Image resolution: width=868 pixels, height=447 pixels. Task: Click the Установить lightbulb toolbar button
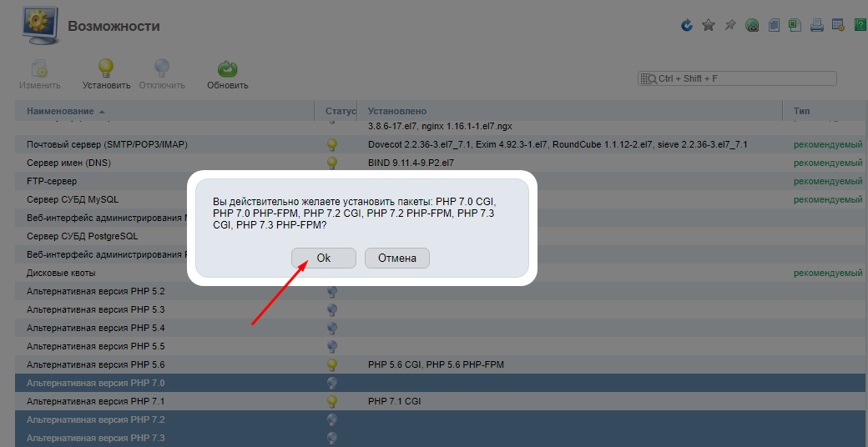click(x=106, y=75)
